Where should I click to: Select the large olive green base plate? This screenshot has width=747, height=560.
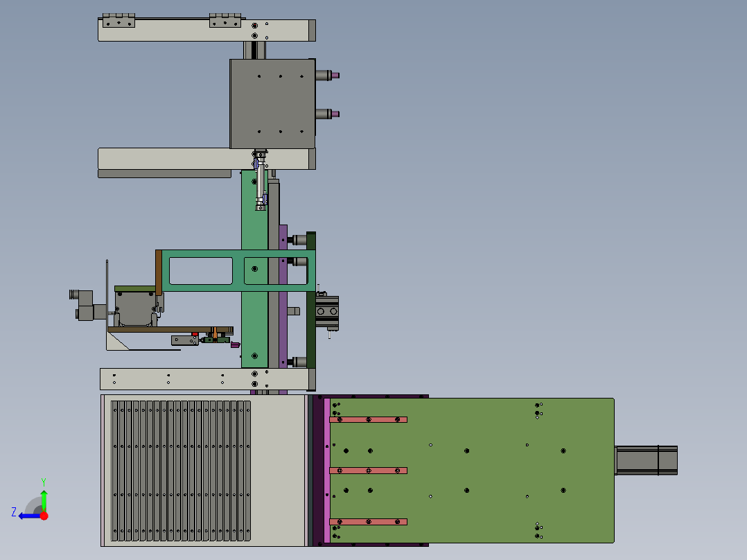coord(472,471)
